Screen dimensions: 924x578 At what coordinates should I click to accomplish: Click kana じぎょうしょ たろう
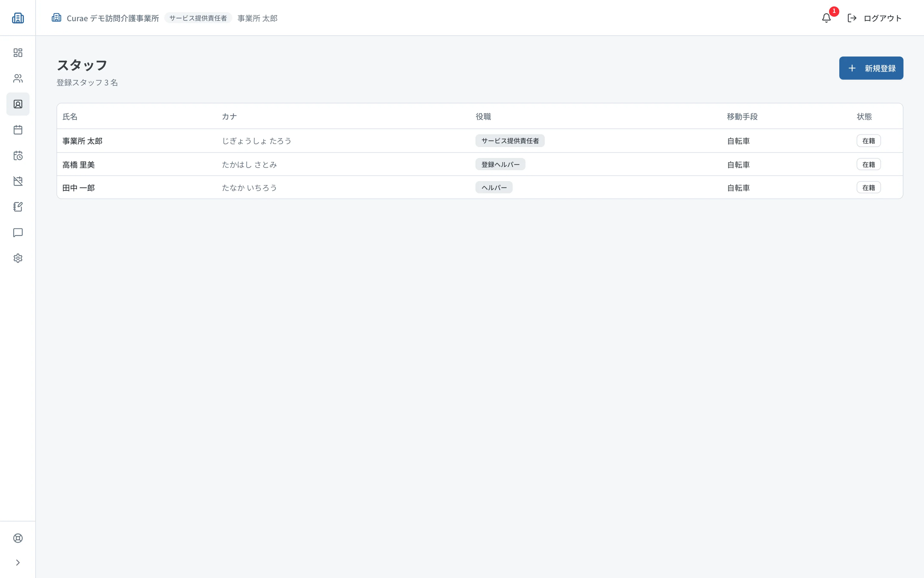coord(257,141)
